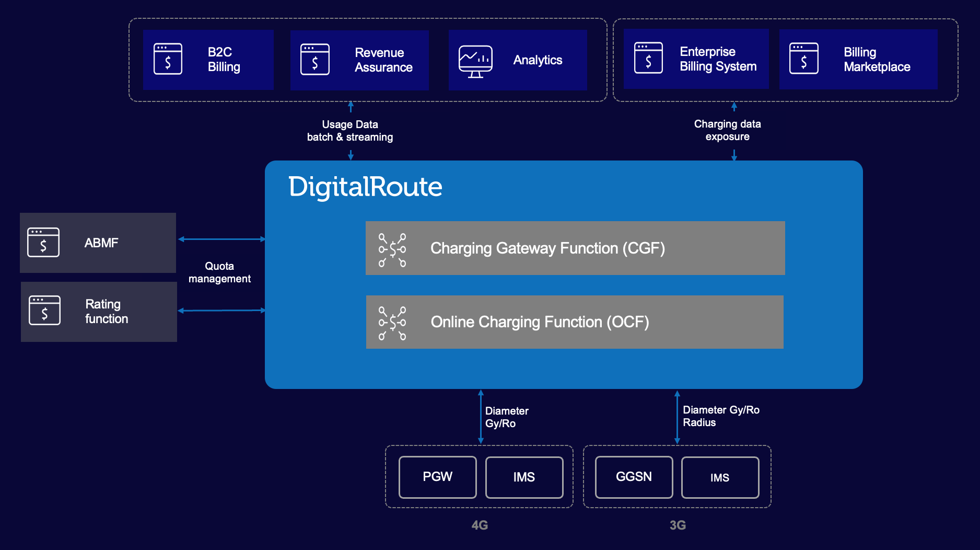Click the Enterprise Billing System dollar icon
980x550 pixels.
(648, 58)
